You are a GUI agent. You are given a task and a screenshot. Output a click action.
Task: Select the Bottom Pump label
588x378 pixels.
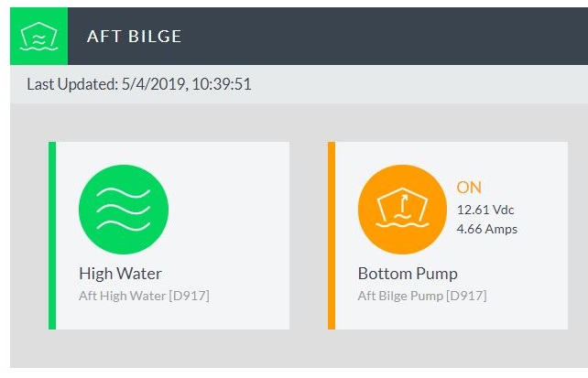408,274
